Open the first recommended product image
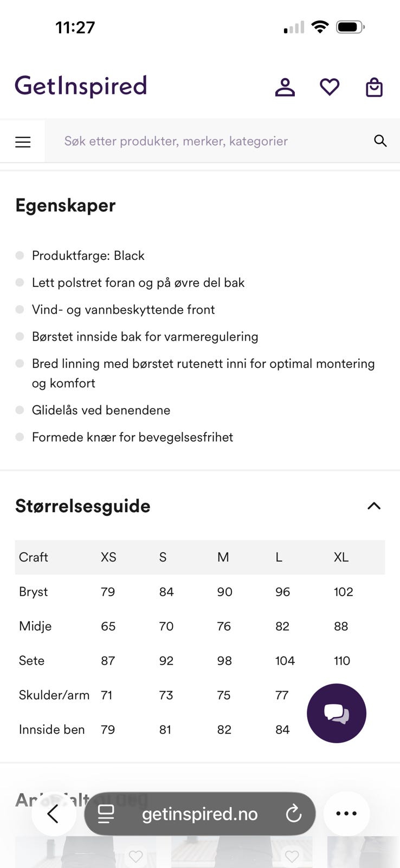This screenshot has width=400, height=868. coord(81,854)
